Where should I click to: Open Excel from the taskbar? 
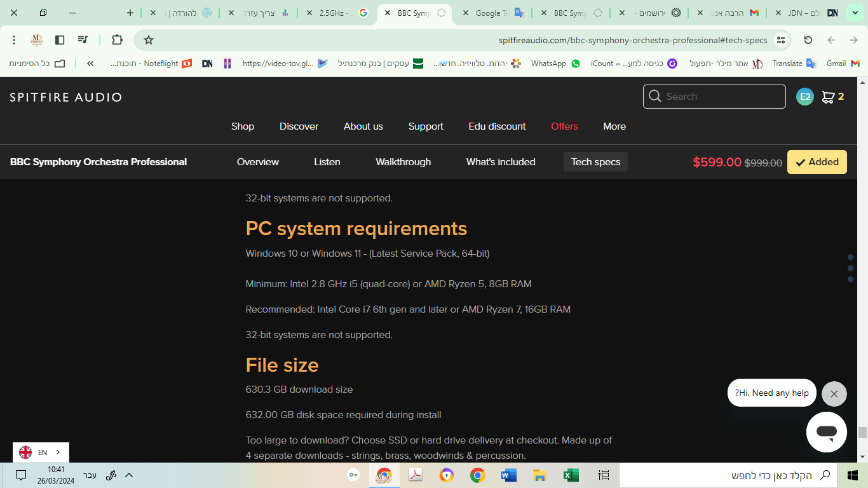pos(570,475)
